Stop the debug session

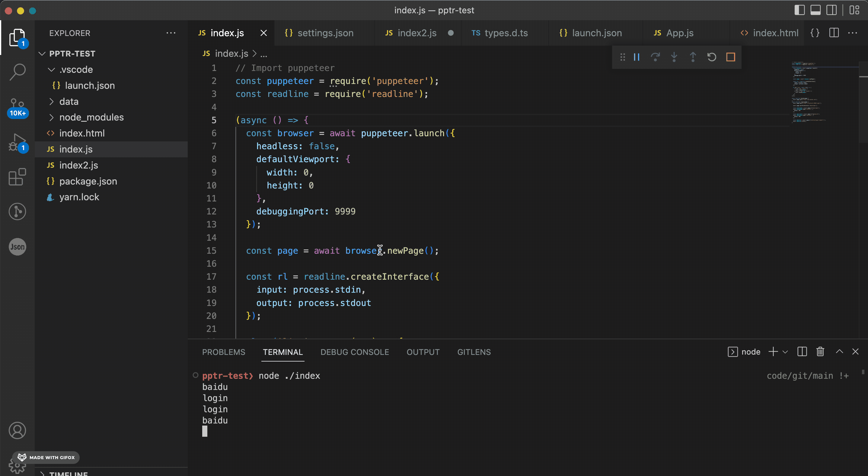pos(730,57)
